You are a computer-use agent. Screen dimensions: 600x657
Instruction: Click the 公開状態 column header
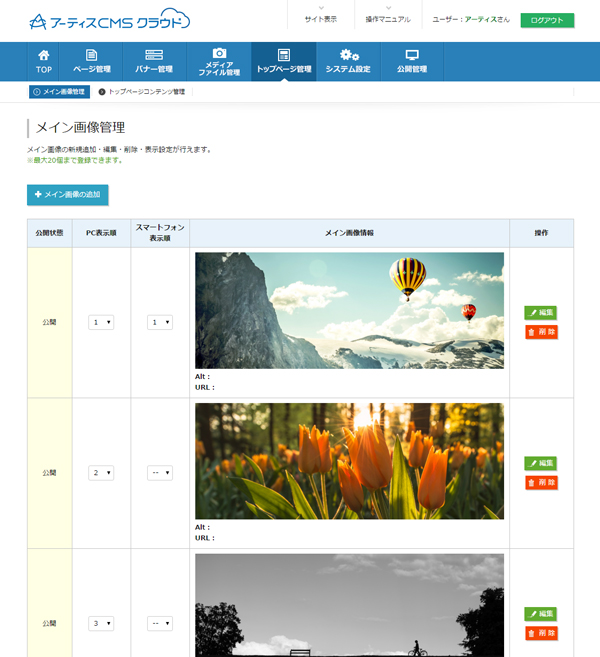tap(49, 233)
